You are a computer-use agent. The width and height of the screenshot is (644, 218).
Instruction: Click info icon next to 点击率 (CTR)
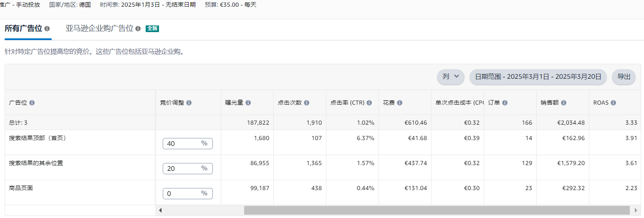[369, 103]
